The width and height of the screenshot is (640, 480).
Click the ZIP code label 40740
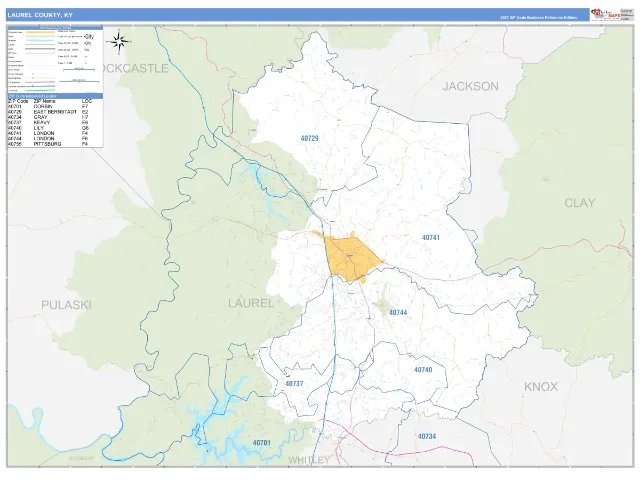coord(423,370)
